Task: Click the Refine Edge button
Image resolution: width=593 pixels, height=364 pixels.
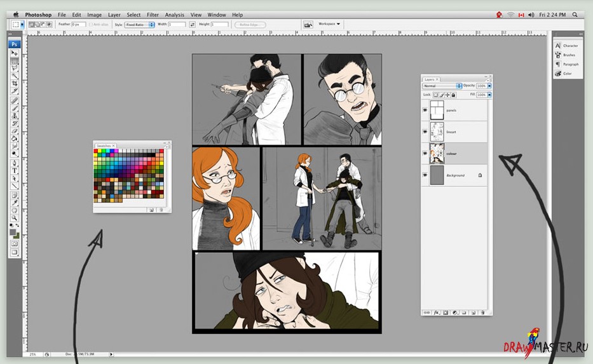Action: tap(250, 25)
